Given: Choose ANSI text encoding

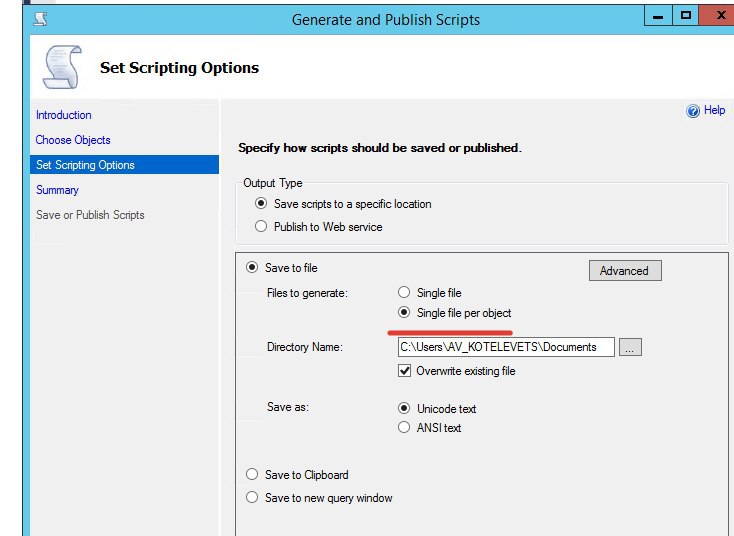Looking at the screenshot, I should 404,428.
